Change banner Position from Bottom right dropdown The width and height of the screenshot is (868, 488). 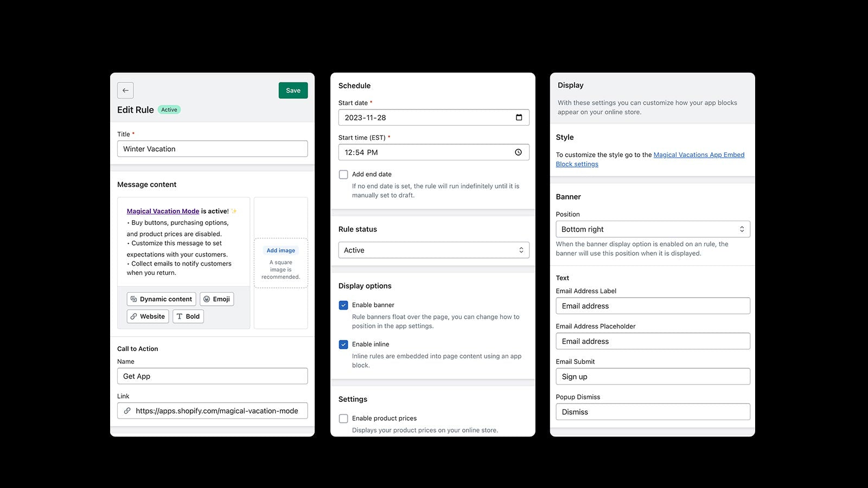(652, 229)
